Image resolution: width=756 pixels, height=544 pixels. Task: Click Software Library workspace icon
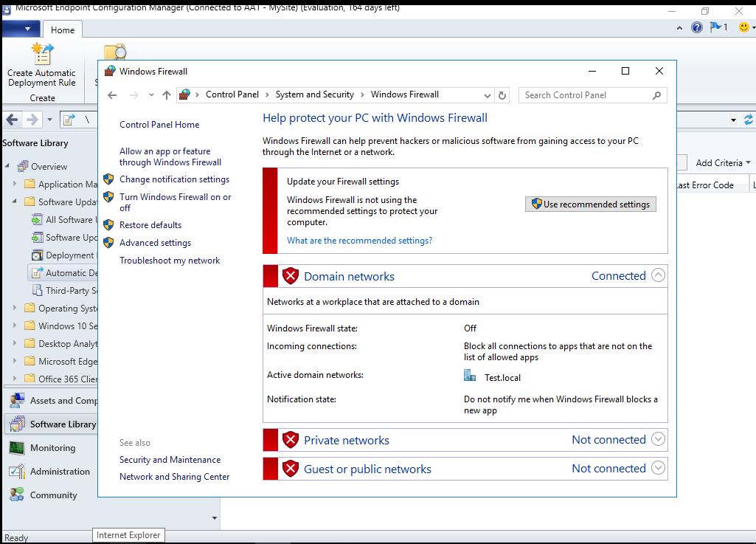pos(17,424)
